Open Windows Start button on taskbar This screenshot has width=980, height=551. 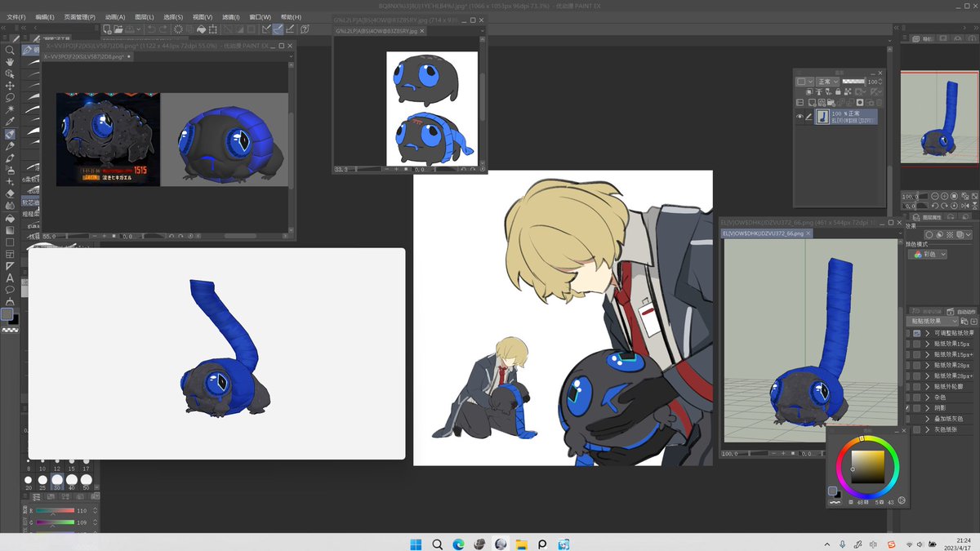pos(416,544)
